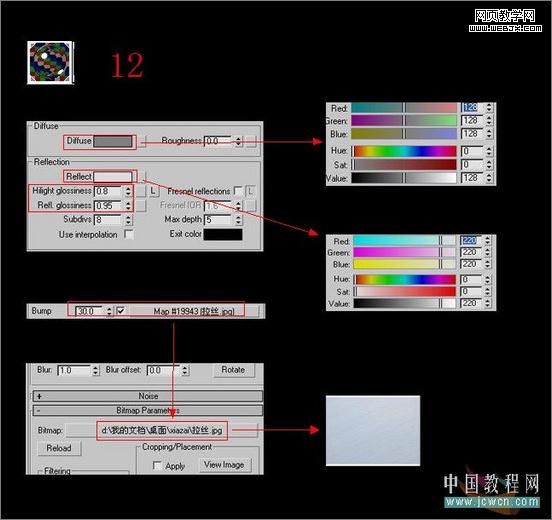Adjust the Blur offset spinner
The height and width of the screenshot is (520, 552).
tap(185, 370)
